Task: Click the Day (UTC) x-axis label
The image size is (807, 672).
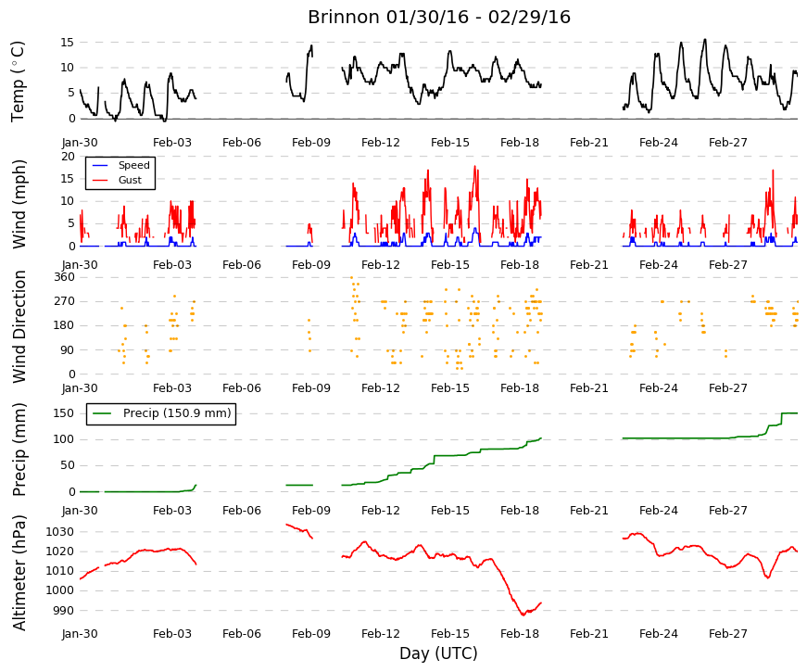Action: (x=438, y=653)
